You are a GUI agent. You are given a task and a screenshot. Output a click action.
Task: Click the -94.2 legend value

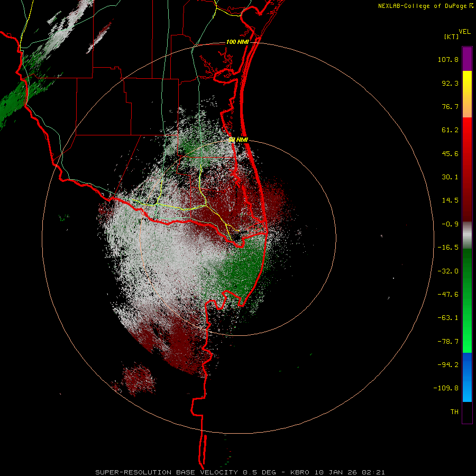[448, 365]
